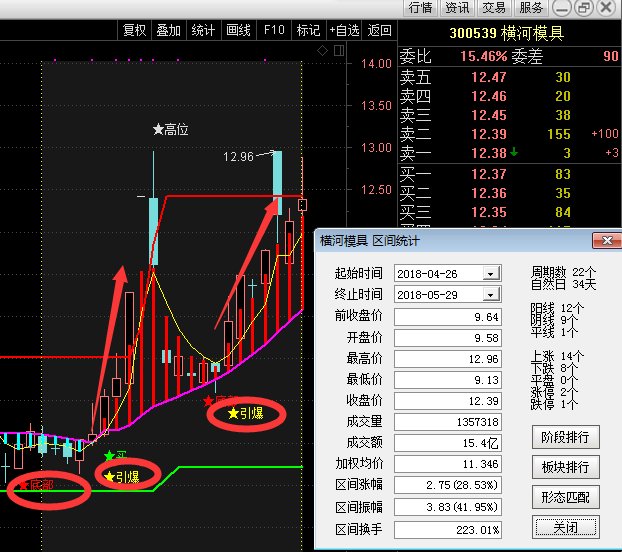Click the 形态匹配 button
The height and width of the screenshot is (552, 622).
tap(565, 497)
